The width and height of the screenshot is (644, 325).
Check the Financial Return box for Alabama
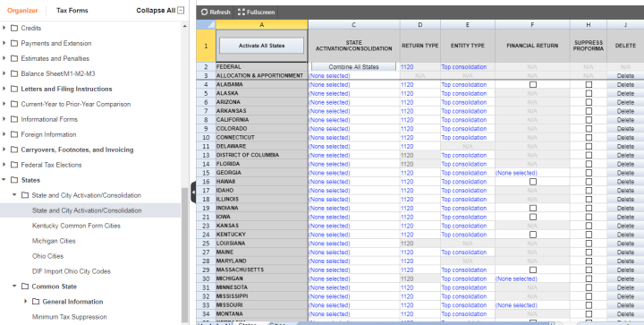coord(533,85)
